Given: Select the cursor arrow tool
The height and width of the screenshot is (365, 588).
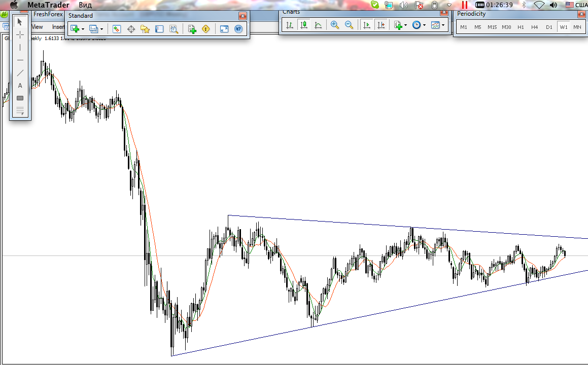Looking at the screenshot, I should tap(20, 22).
